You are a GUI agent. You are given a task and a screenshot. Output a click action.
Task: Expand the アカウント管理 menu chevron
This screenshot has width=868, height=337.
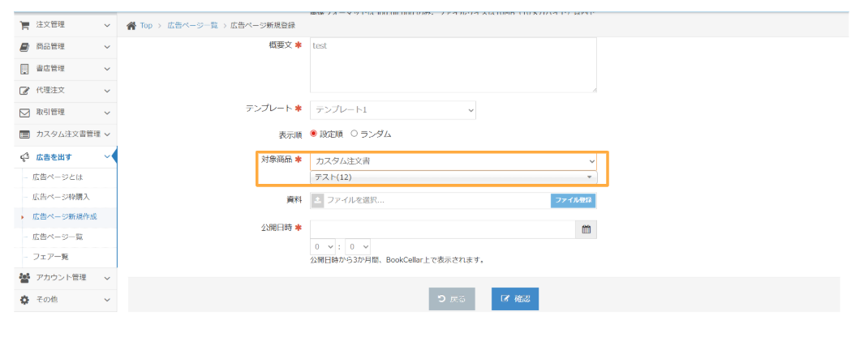(x=107, y=278)
